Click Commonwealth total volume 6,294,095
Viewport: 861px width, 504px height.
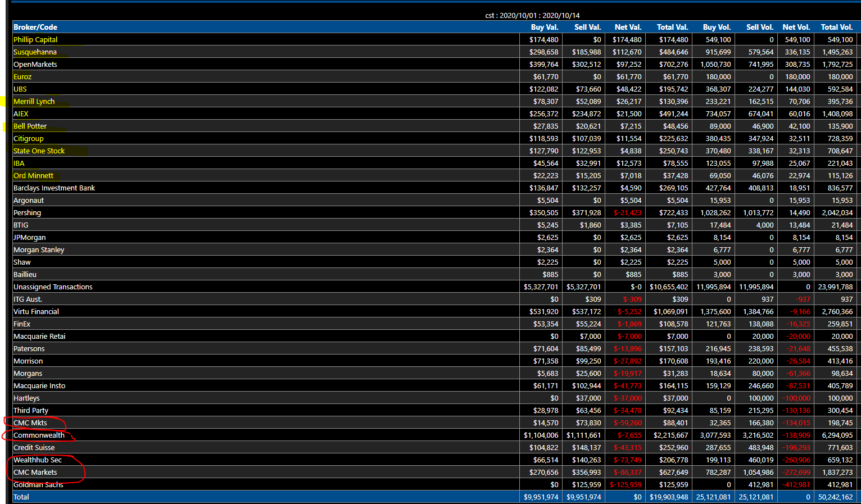[835, 435]
